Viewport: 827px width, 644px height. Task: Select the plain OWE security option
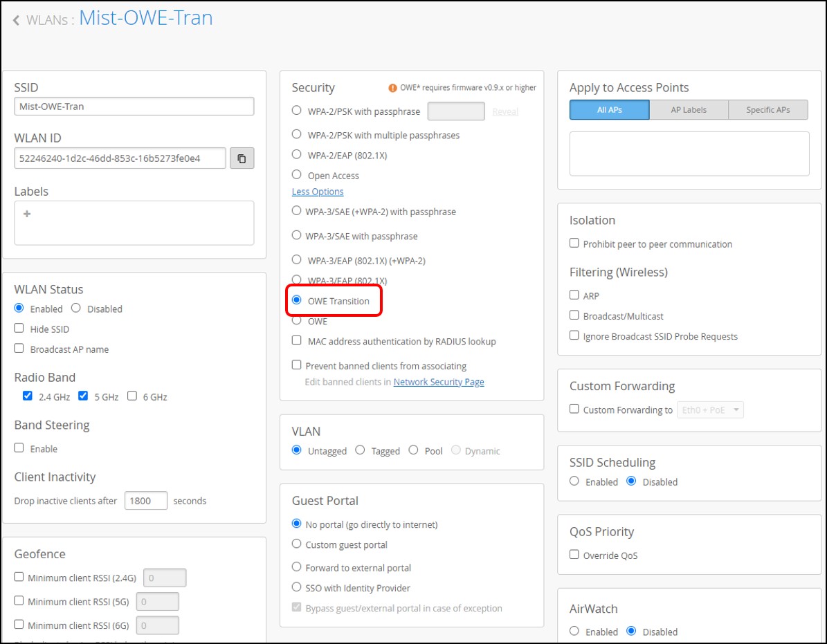click(x=296, y=320)
